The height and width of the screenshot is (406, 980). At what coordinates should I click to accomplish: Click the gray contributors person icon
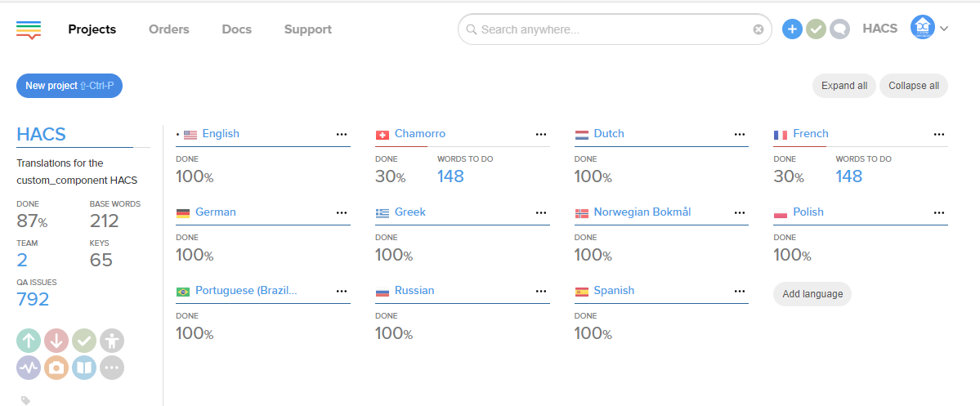pos(112,341)
